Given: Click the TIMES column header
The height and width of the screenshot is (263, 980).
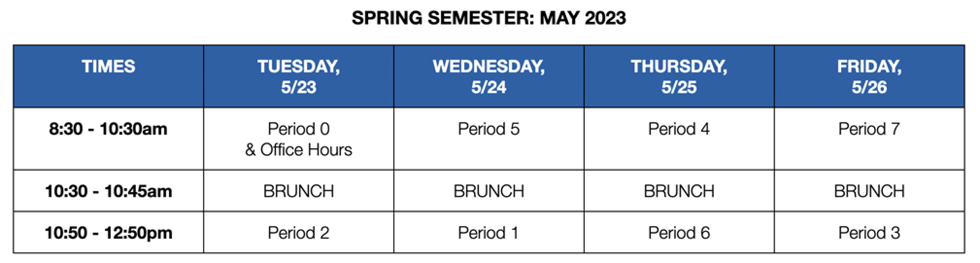Looking at the screenshot, I should [x=108, y=76].
